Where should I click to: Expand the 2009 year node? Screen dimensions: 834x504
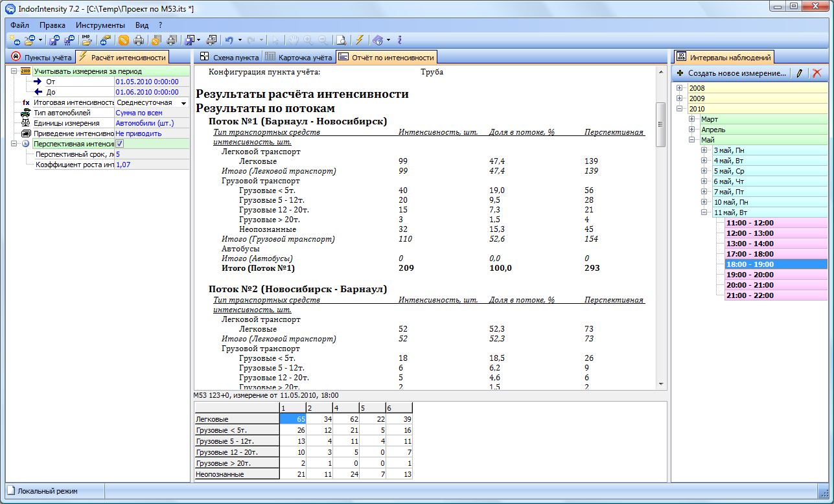point(680,98)
